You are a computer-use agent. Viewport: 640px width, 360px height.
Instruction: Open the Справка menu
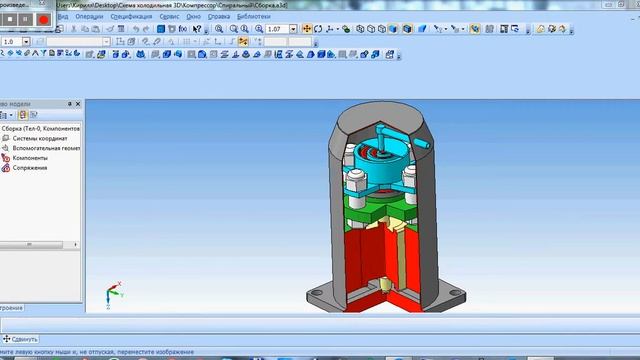click(x=219, y=17)
